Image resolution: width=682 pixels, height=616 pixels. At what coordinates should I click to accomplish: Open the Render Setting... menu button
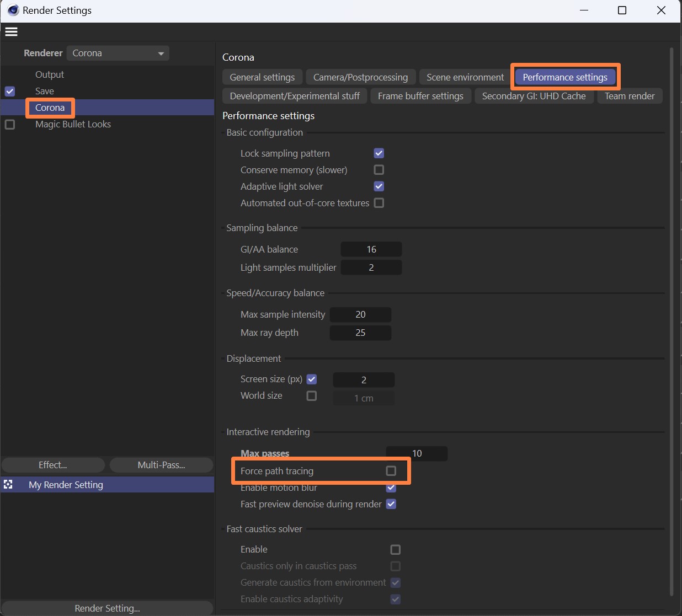[107, 608]
